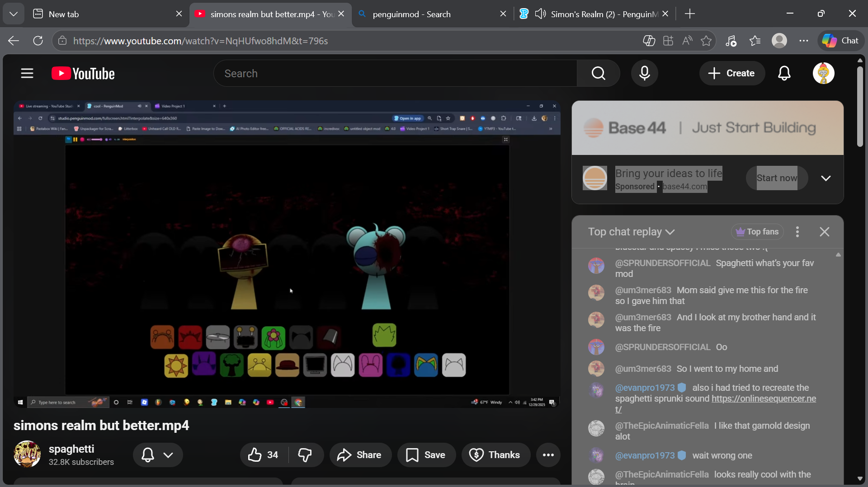Image resolution: width=868 pixels, height=487 pixels.
Task: Click the 32.8K subscribers text
Action: 81,462
